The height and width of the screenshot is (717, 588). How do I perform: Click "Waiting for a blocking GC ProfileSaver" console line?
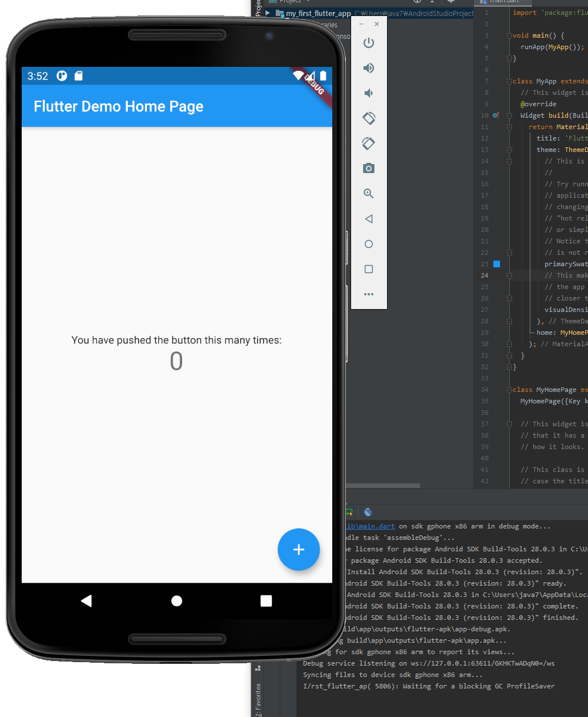pyautogui.click(x=429, y=686)
